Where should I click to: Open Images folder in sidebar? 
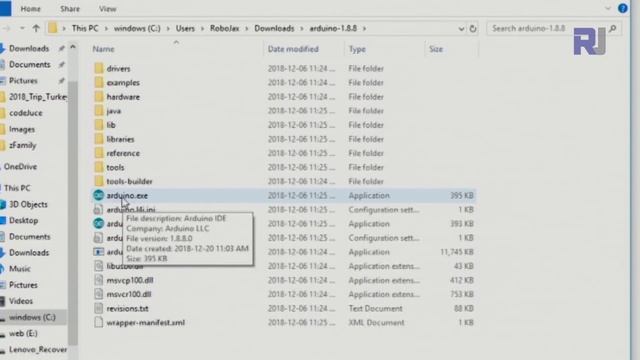point(22,129)
